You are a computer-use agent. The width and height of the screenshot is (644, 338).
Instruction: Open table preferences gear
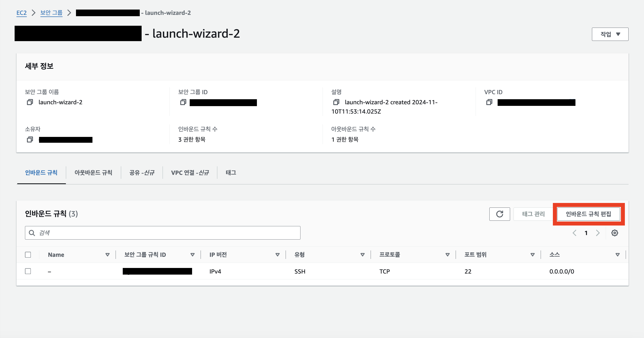615,233
